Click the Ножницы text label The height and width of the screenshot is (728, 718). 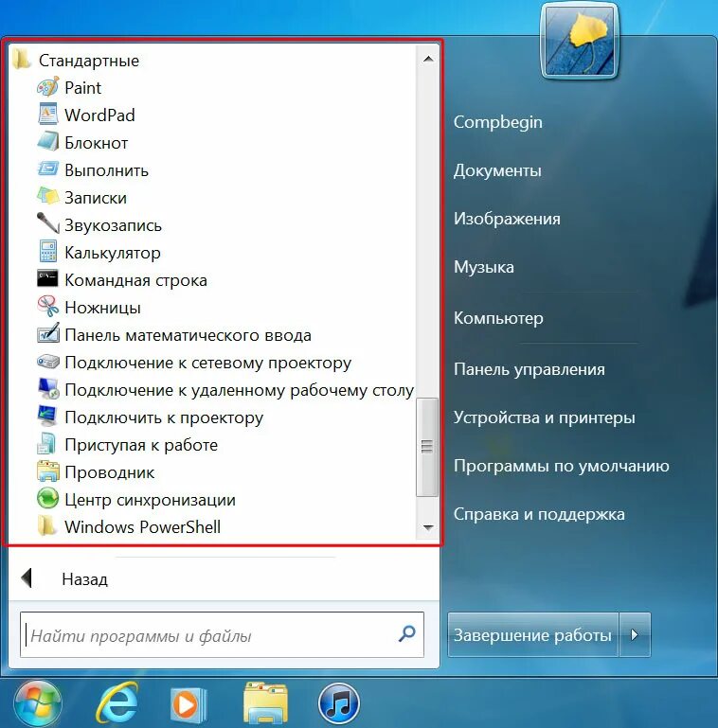pos(102,308)
